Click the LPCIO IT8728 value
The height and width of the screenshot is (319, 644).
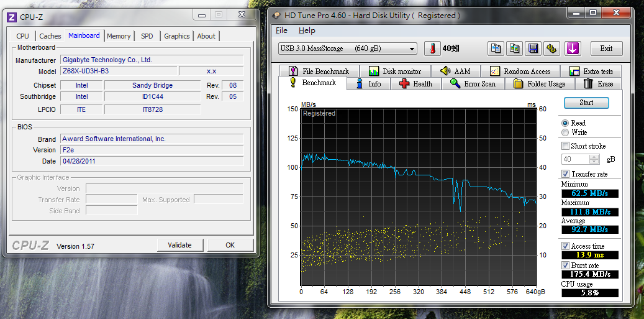[152, 109]
